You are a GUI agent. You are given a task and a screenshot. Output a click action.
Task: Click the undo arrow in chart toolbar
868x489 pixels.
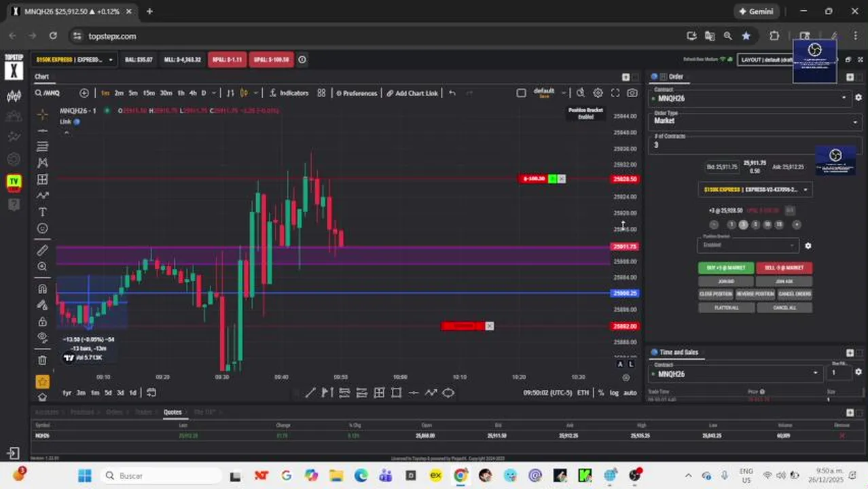(x=452, y=93)
